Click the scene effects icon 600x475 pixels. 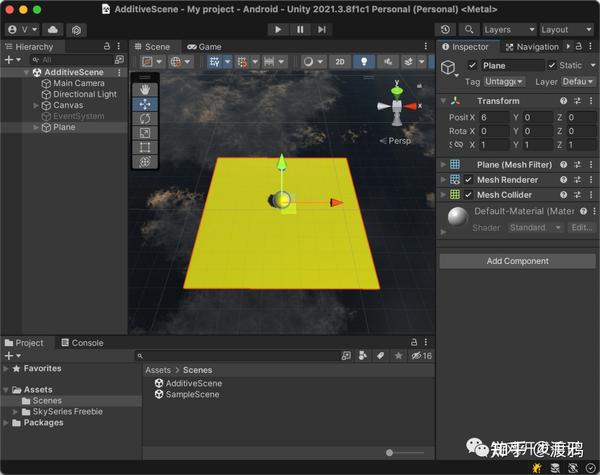pos(408,62)
